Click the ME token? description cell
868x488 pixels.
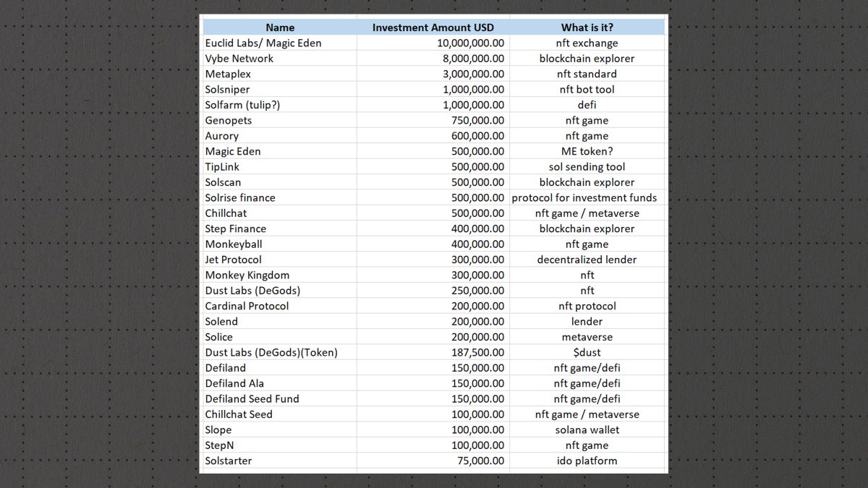pos(587,151)
